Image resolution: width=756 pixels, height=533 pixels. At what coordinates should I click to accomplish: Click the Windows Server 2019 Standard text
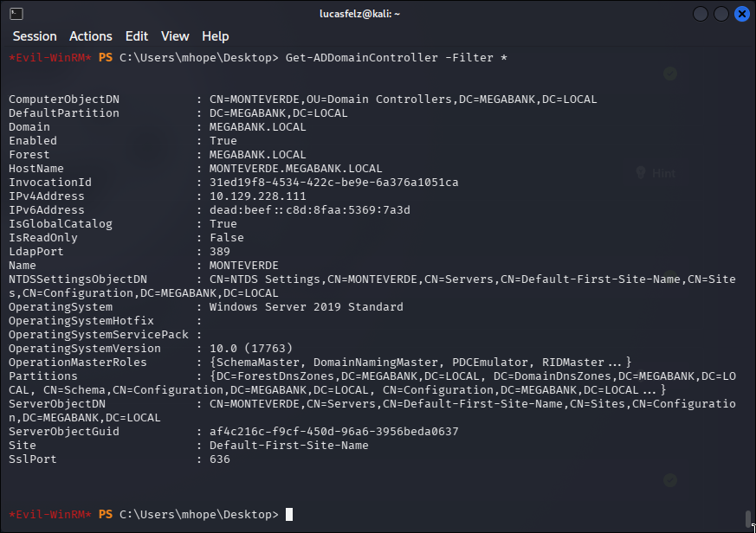coord(307,307)
